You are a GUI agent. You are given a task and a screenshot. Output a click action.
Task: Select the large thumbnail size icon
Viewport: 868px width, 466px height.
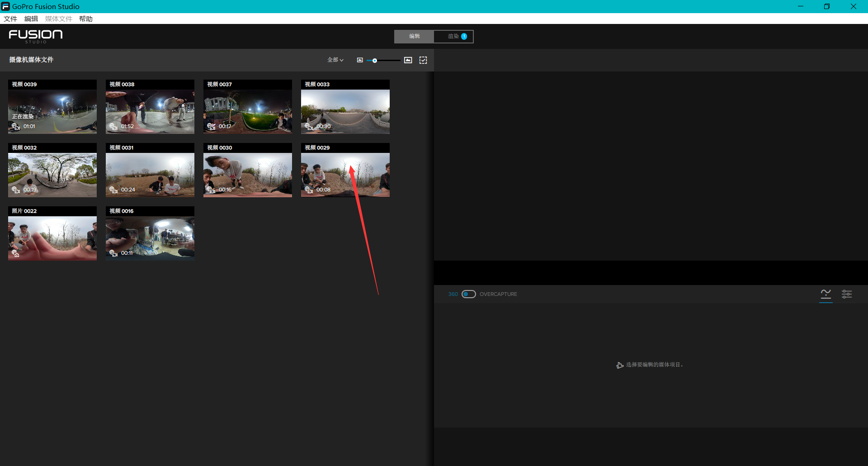click(x=408, y=60)
